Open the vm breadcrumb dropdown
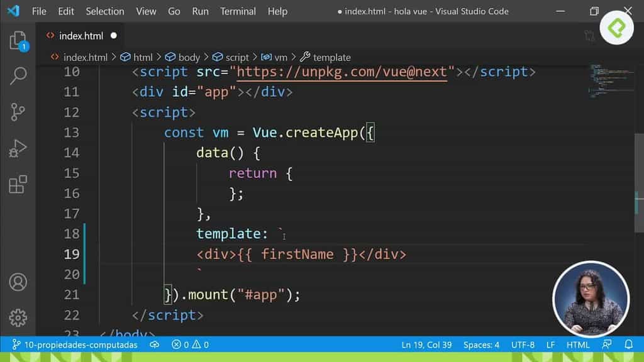The image size is (644, 362). 278,57
